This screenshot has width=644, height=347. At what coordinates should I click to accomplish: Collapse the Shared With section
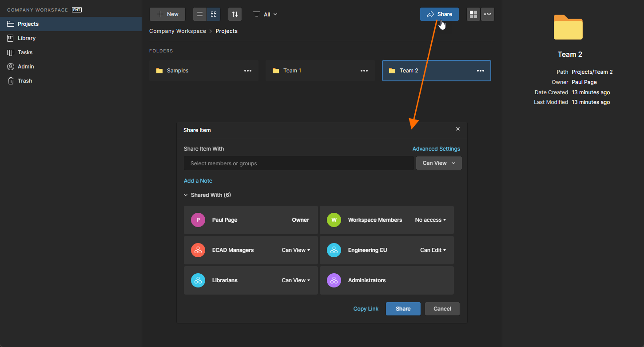(x=186, y=195)
